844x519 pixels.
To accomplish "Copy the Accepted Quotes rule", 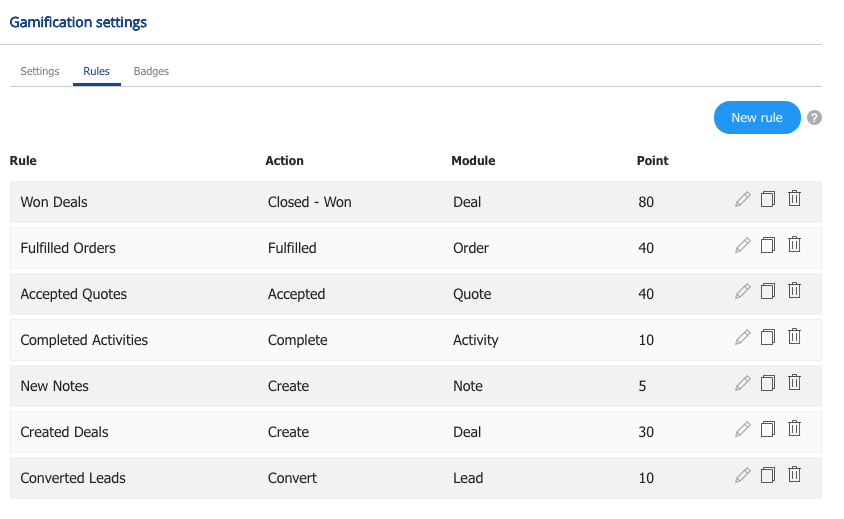I will tap(768, 291).
